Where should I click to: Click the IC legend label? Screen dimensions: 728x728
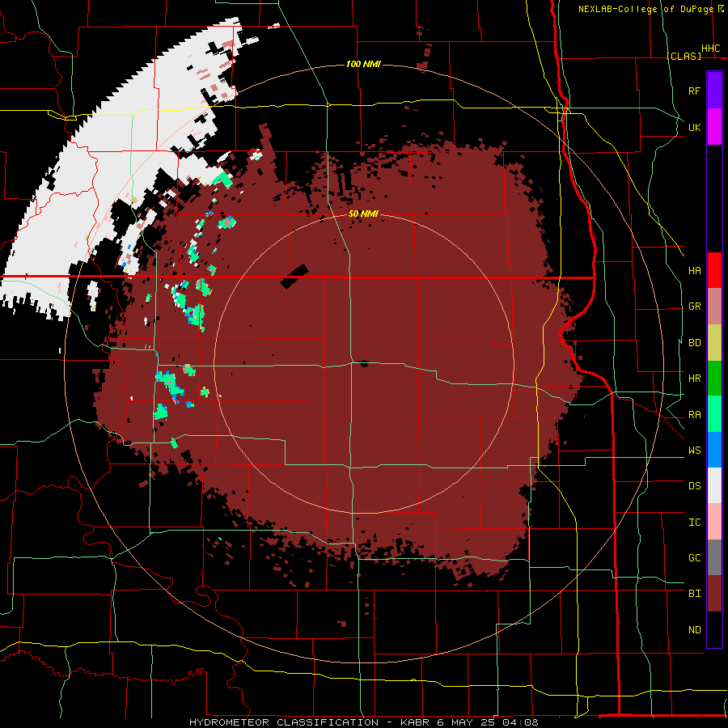pos(694,523)
